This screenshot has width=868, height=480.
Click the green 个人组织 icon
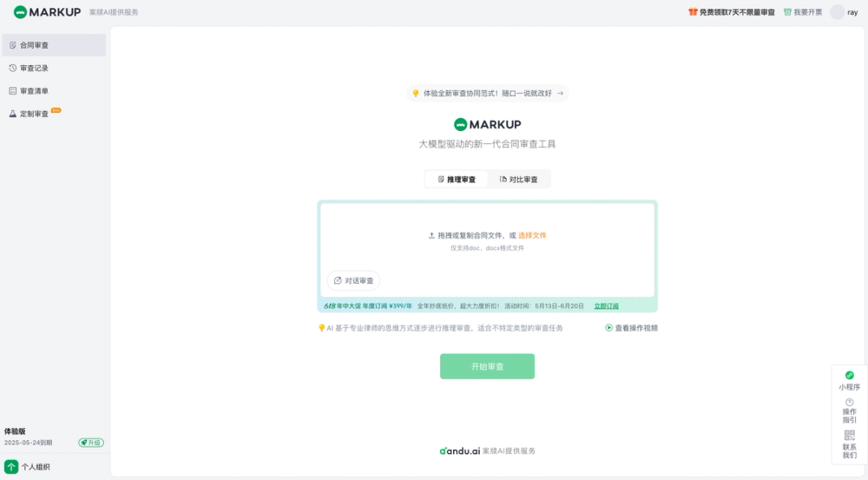click(x=11, y=467)
